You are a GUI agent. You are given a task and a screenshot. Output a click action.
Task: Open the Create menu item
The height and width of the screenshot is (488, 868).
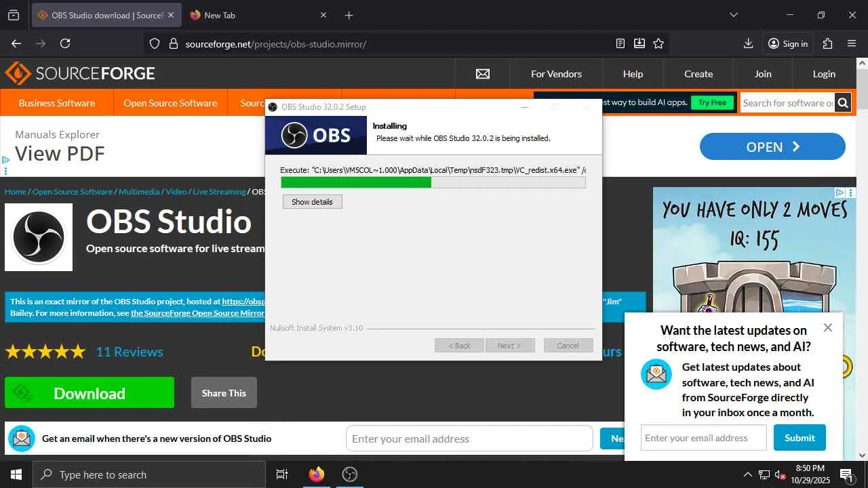click(x=698, y=74)
